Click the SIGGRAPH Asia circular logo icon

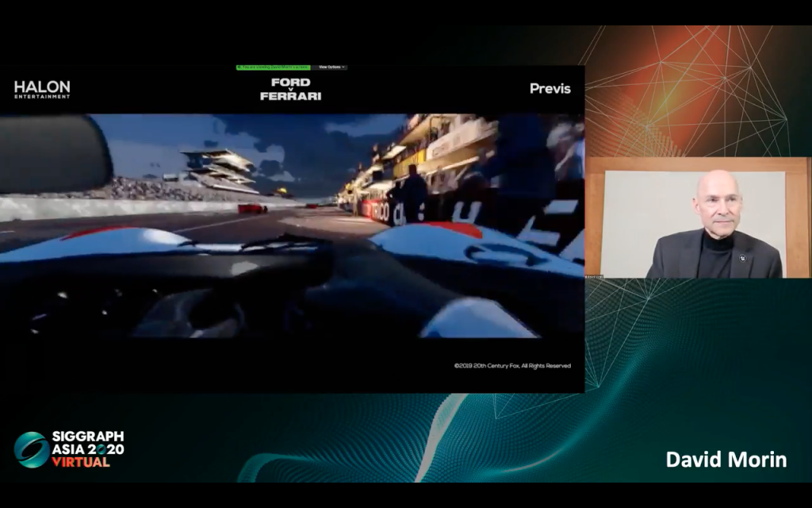[x=31, y=449]
